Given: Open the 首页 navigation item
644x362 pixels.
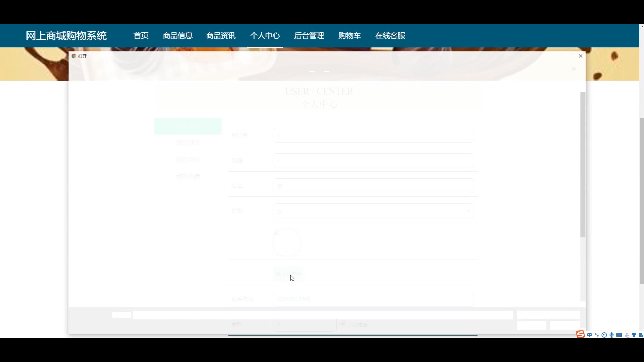Looking at the screenshot, I should [x=141, y=36].
